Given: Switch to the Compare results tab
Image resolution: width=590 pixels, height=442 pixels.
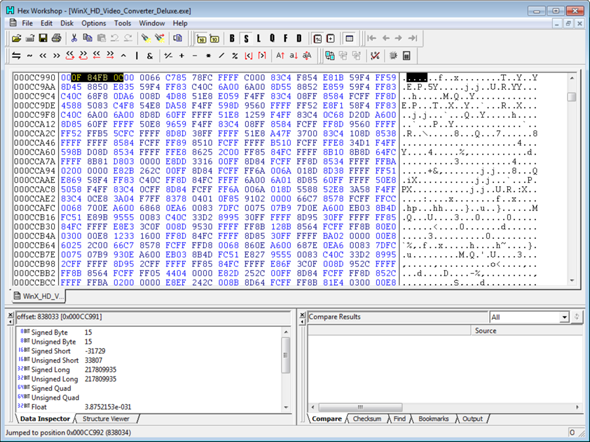Looking at the screenshot, I should click(327, 419).
